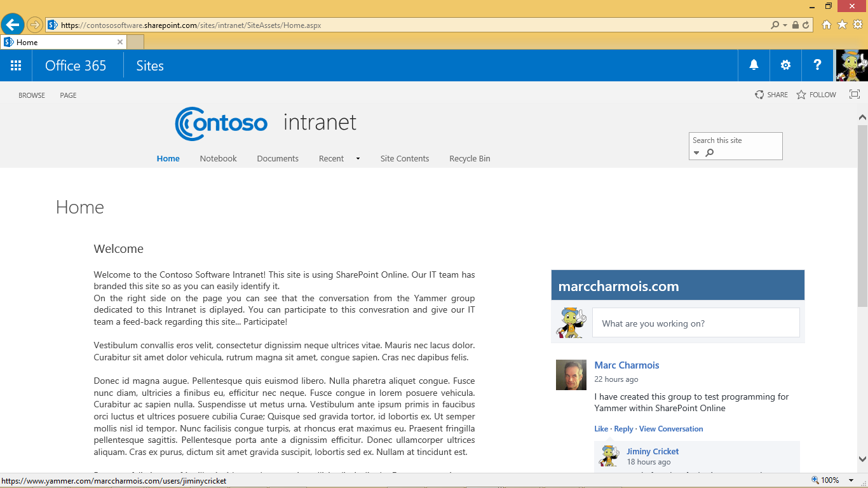Click the page scrollbar up arrow

(862, 118)
